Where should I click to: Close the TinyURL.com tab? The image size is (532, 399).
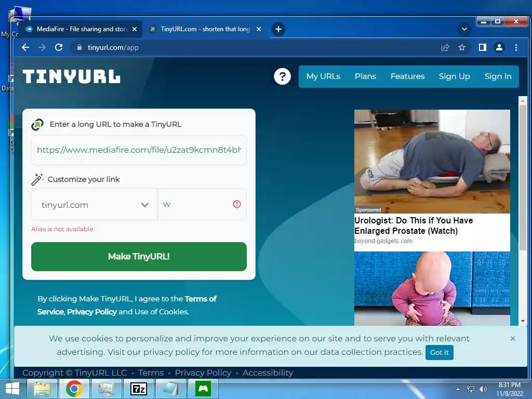click(259, 29)
